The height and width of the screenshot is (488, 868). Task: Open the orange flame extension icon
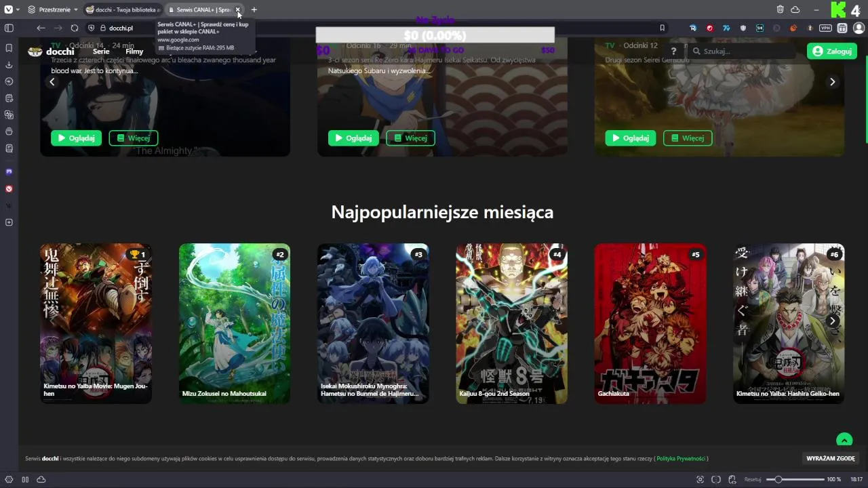tap(793, 28)
